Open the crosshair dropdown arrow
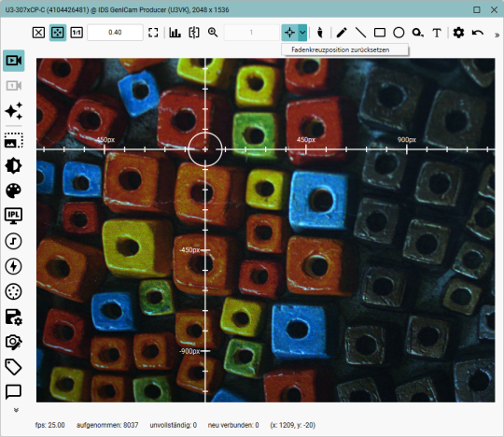Image resolution: width=504 pixels, height=437 pixels. point(302,33)
